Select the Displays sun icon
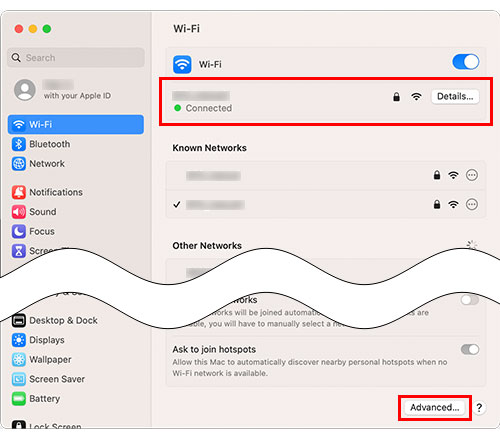 [19, 340]
